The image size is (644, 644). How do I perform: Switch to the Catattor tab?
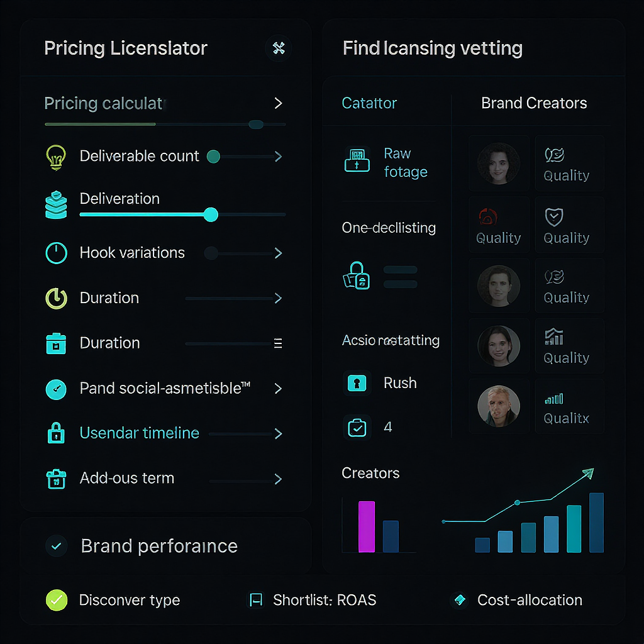(x=369, y=103)
